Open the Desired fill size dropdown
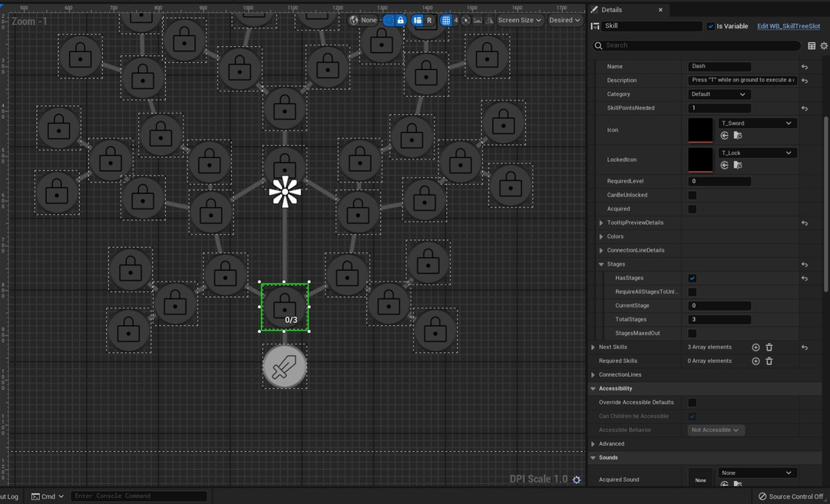Viewport: 830px width, 504px height. (x=564, y=20)
